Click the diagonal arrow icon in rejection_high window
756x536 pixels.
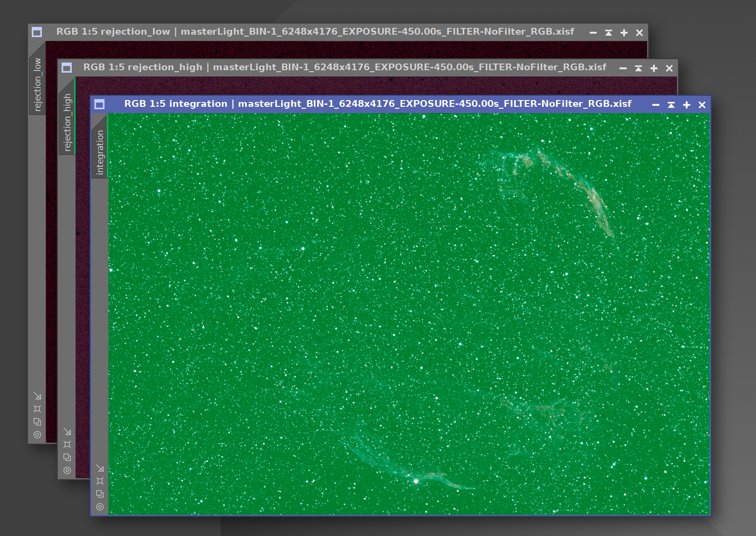pos(67,432)
